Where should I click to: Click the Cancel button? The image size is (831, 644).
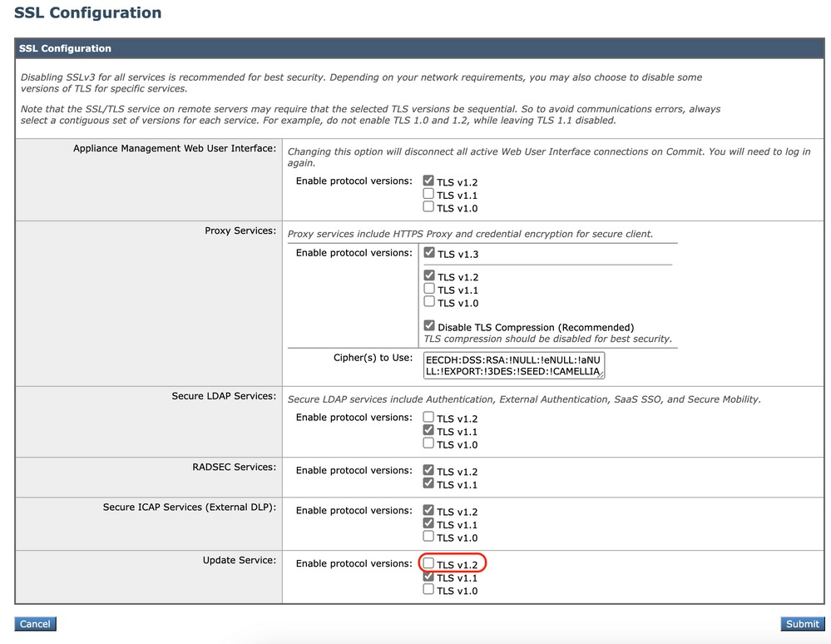35,624
